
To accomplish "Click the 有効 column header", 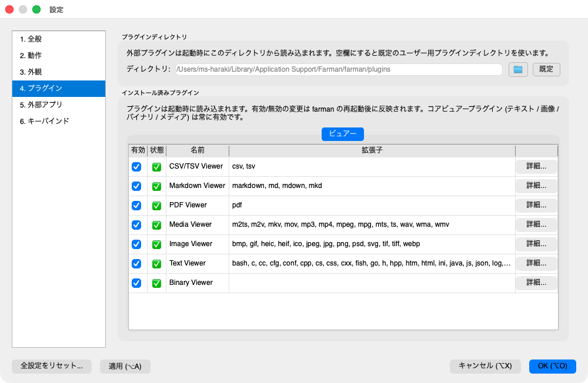I will click(x=138, y=150).
